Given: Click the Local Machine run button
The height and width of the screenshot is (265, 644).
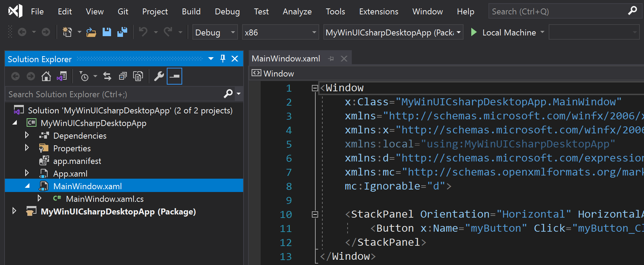Looking at the screenshot, I should 504,32.
